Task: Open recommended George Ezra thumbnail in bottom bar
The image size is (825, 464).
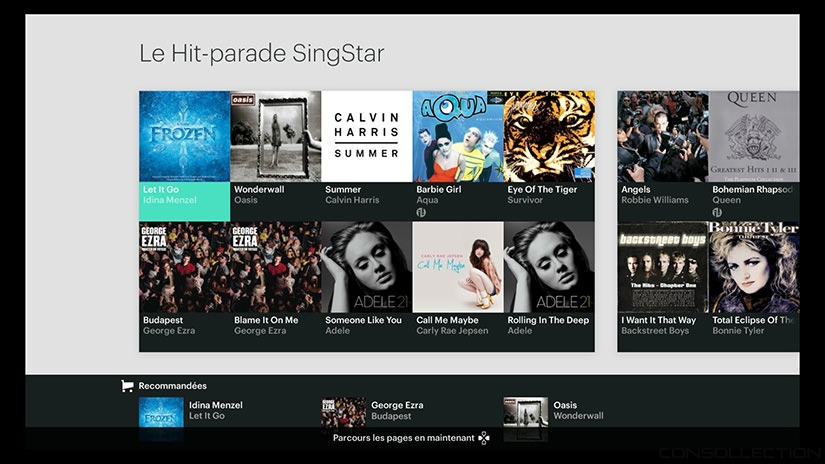Action: click(x=344, y=419)
